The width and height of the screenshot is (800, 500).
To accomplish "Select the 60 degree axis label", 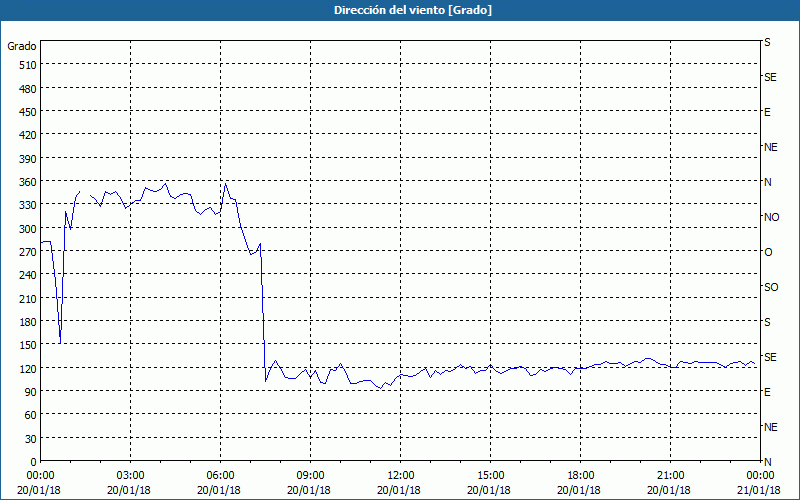I will [x=31, y=415].
